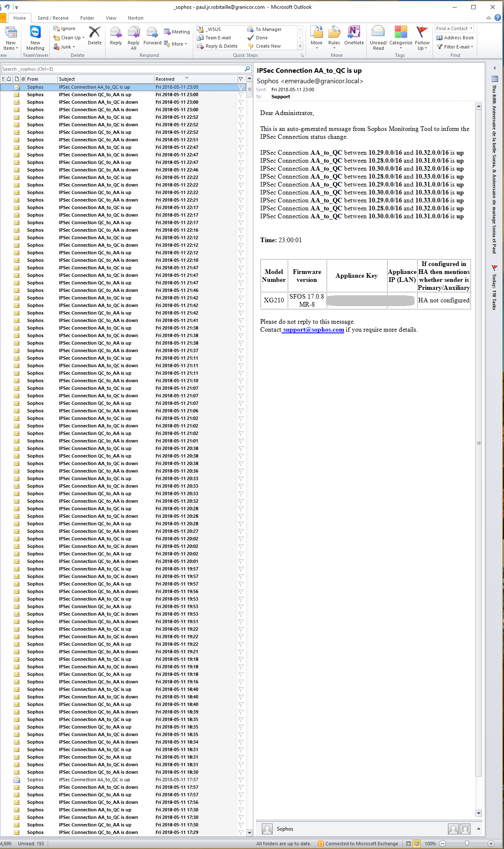Click the support@sophos.com link
Image resolution: width=504 pixels, height=849 pixels.
click(314, 330)
